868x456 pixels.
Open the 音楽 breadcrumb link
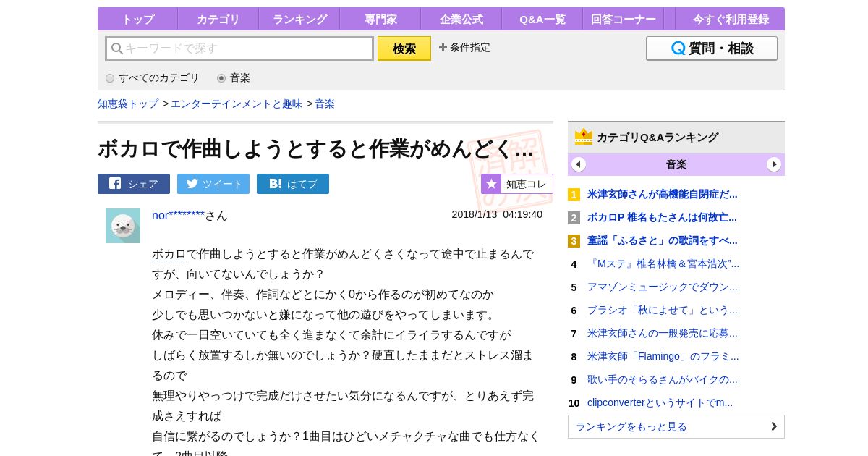click(325, 104)
